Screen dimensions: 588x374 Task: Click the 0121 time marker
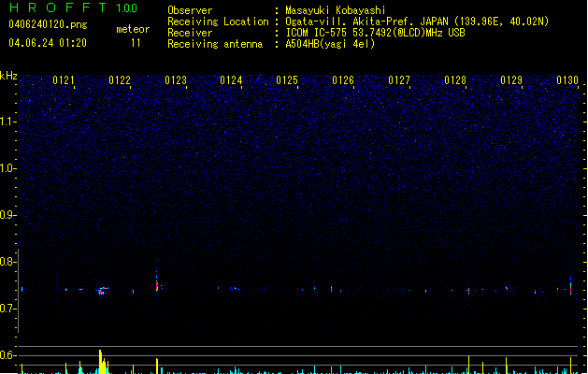64,80
